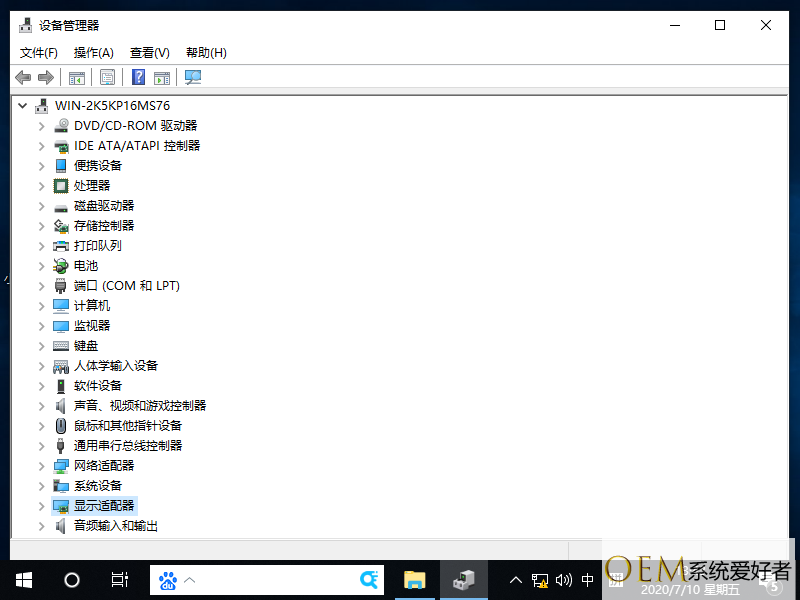The width and height of the screenshot is (800, 600).
Task: Select 声音、视频和游戏控制器 tree item
Action: [x=139, y=405]
